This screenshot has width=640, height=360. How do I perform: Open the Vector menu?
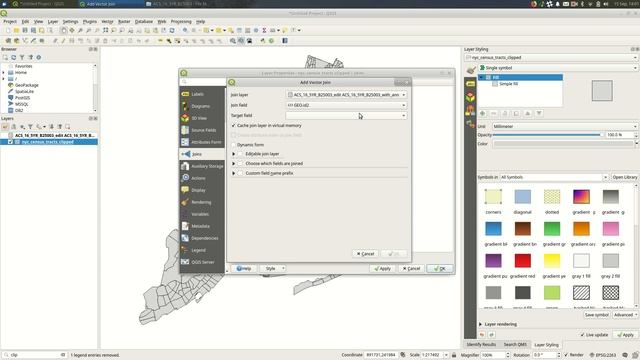pos(107,21)
